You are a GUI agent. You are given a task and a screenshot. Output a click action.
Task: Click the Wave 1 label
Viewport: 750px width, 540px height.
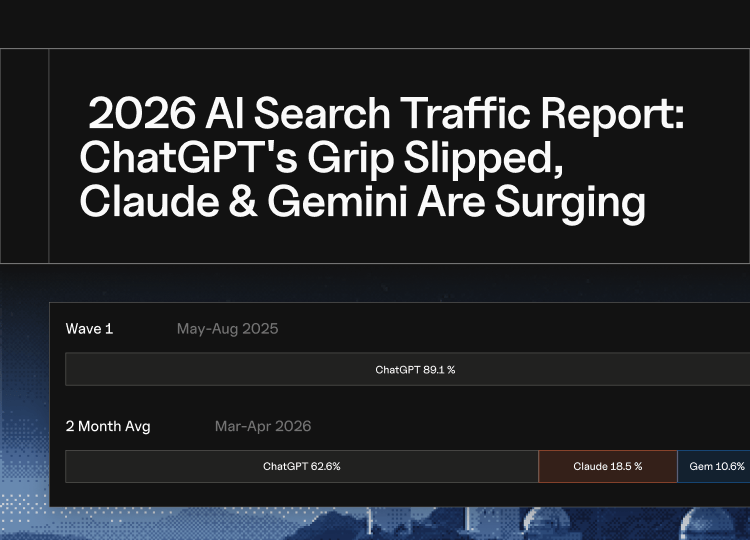click(89, 329)
